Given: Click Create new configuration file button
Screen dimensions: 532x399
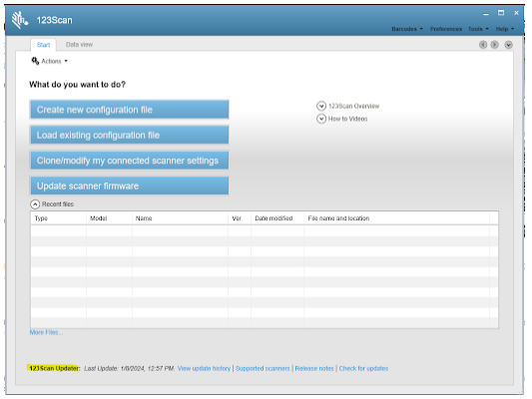Looking at the screenshot, I should pyautogui.click(x=130, y=110).
